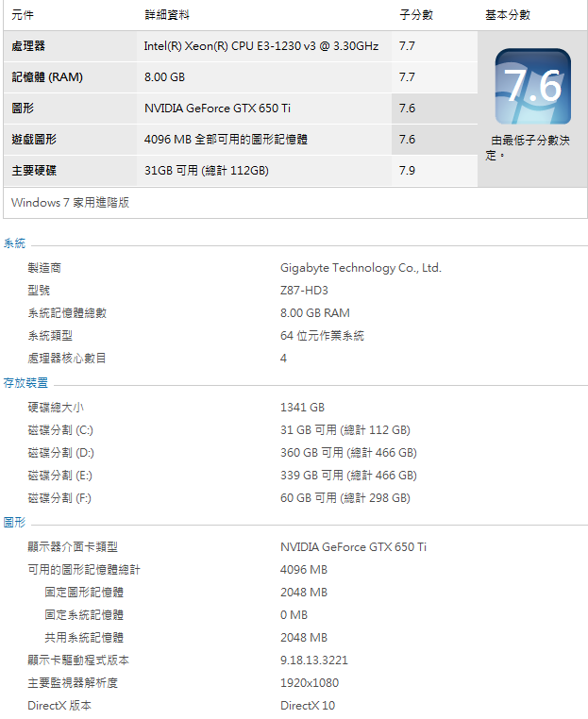588x719 pixels.
Task: Click the 9.18.13.3221 driver version
Action: [314, 660]
